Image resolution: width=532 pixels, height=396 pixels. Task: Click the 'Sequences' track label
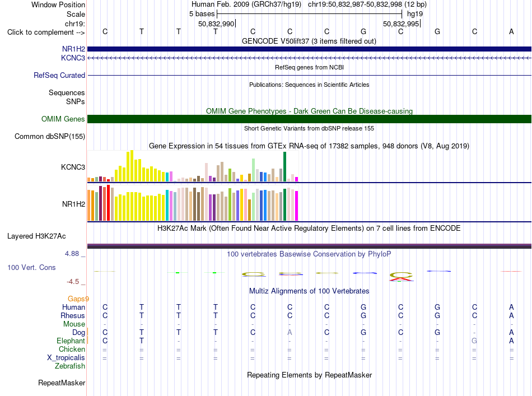click(67, 92)
